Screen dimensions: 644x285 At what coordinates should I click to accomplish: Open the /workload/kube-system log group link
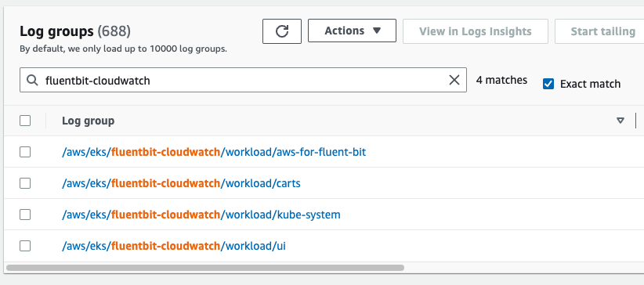201,215
